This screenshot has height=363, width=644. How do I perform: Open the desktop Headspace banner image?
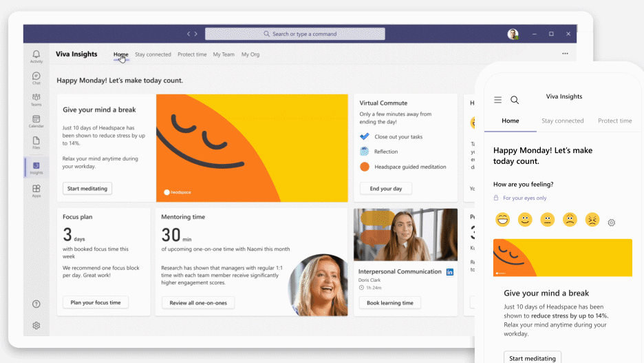pos(252,148)
